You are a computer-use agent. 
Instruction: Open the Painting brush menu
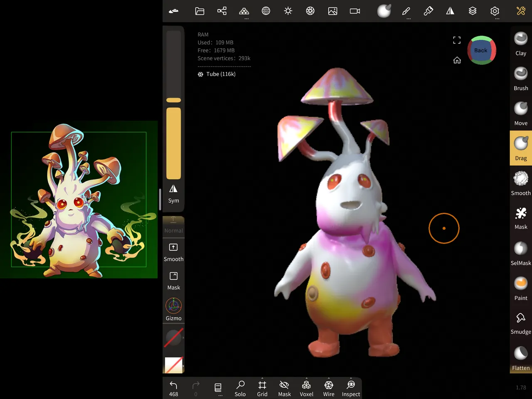coord(428,11)
